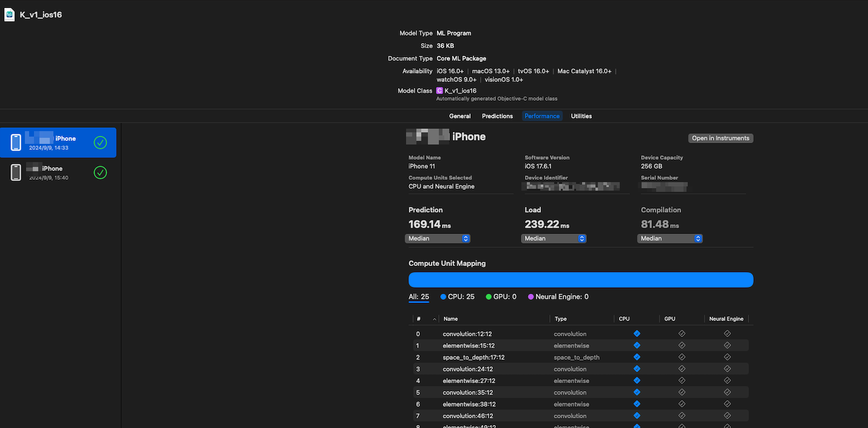Click the iPhone icon for the 15:40 device

tap(16, 172)
